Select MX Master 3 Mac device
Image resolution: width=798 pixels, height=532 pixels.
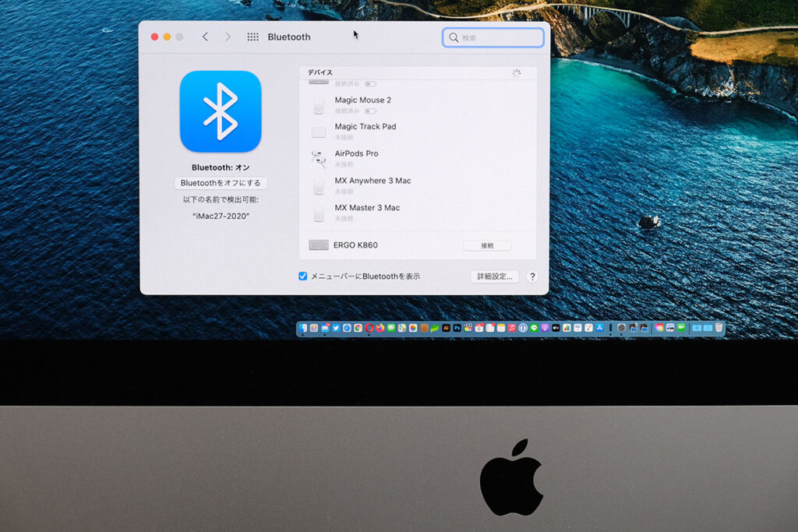(x=418, y=213)
